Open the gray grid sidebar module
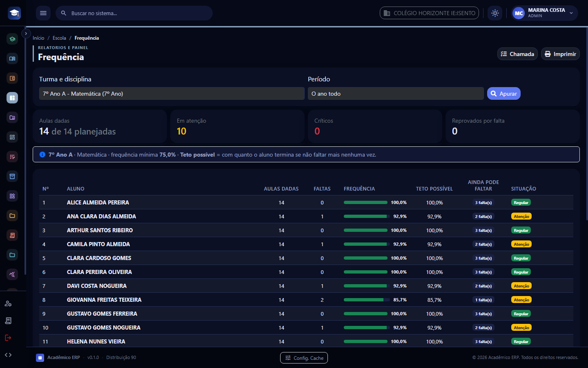Screen dimensions: 588x368 click(12, 137)
